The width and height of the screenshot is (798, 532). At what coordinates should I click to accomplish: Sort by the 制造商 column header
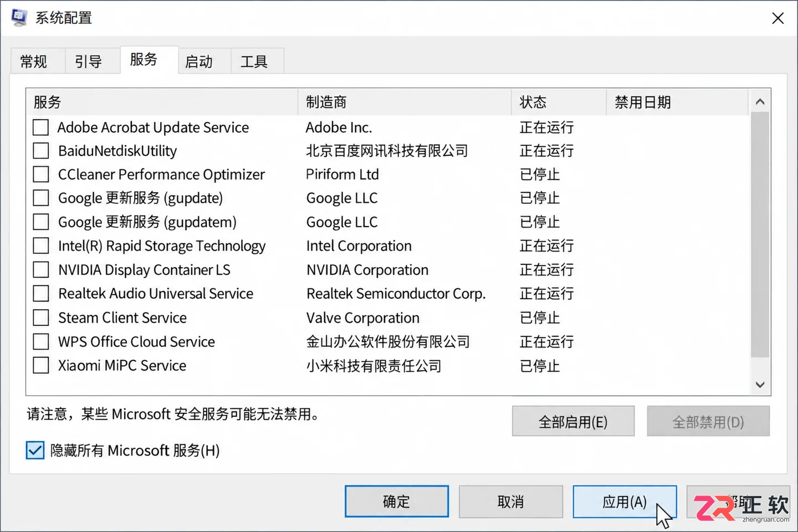pyautogui.click(x=405, y=102)
